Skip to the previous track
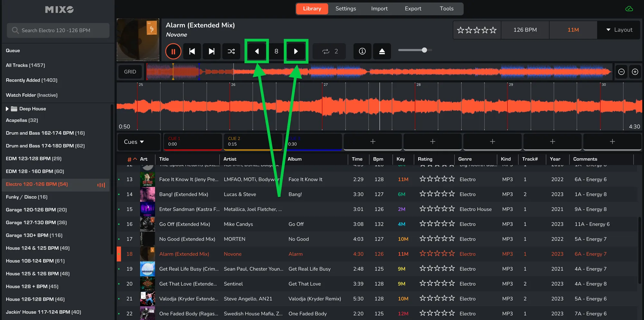The image size is (644, 320). tap(192, 51)
